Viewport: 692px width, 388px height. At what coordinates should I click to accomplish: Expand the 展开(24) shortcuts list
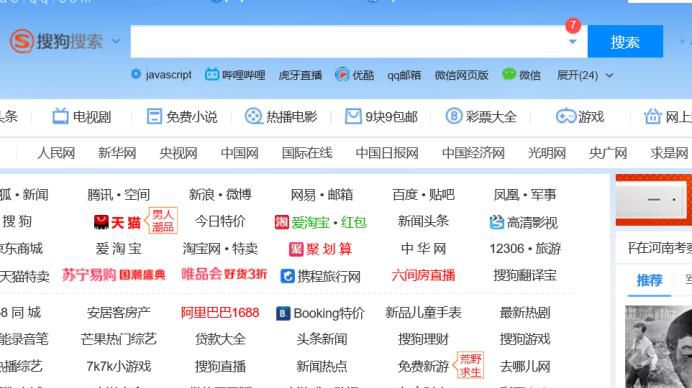coord(584,75)
